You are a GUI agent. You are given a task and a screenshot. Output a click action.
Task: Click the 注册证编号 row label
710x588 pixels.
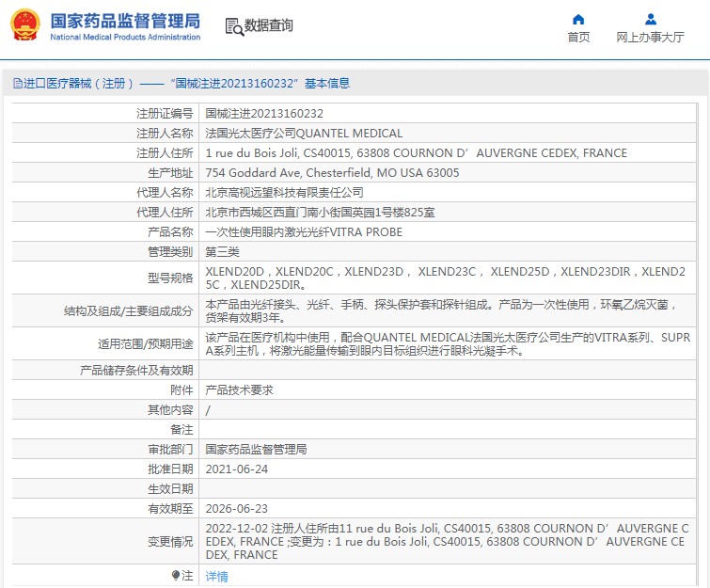point(165,113)
